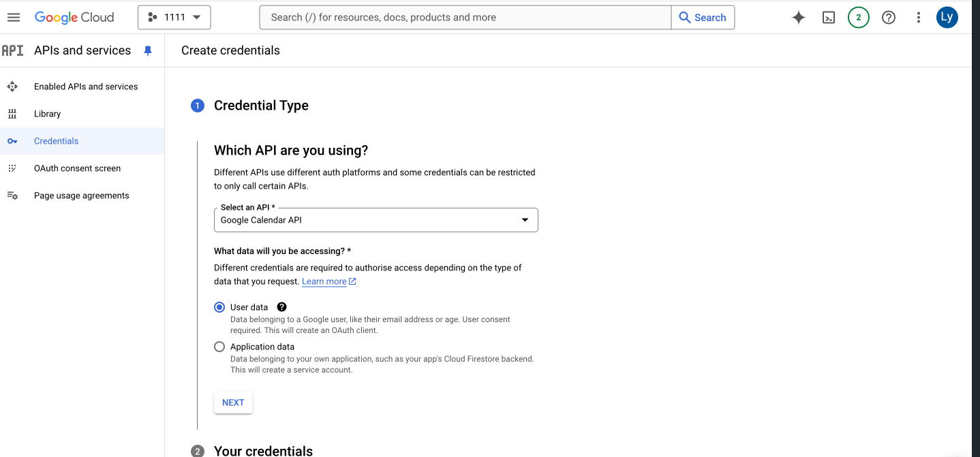Click the Google Cloud logo

[74, 18]
